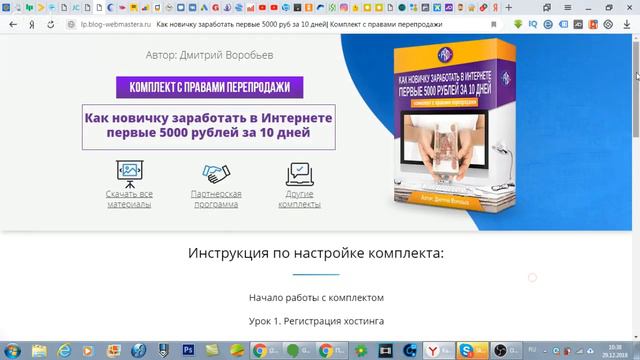Open a new tab with plus button
This screenshot has height=360, width=640.
509,7
